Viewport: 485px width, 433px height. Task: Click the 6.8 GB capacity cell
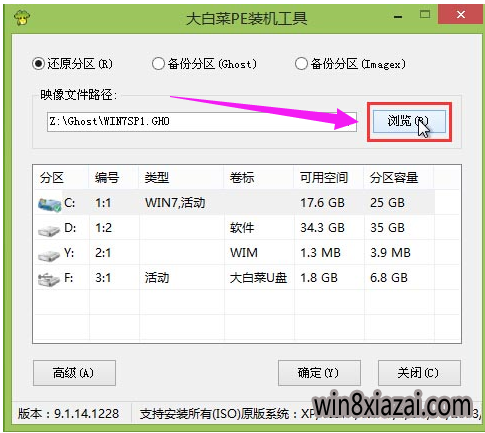(389, 278)
